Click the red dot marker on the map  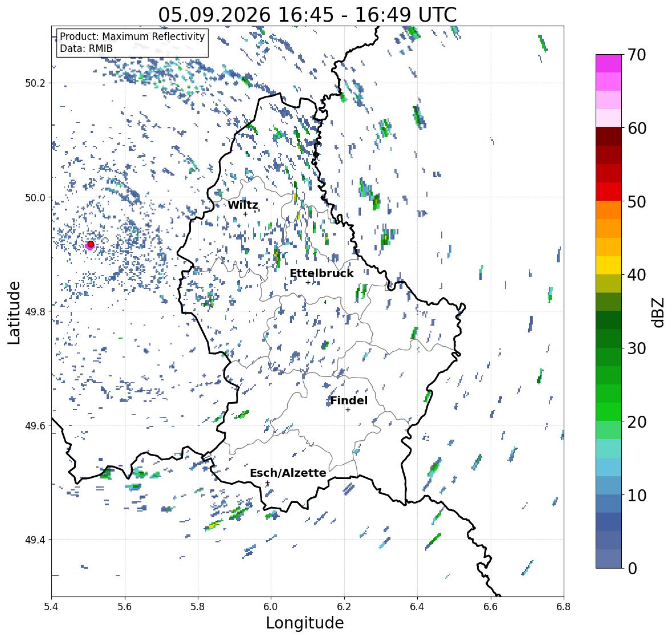point(91,244)
